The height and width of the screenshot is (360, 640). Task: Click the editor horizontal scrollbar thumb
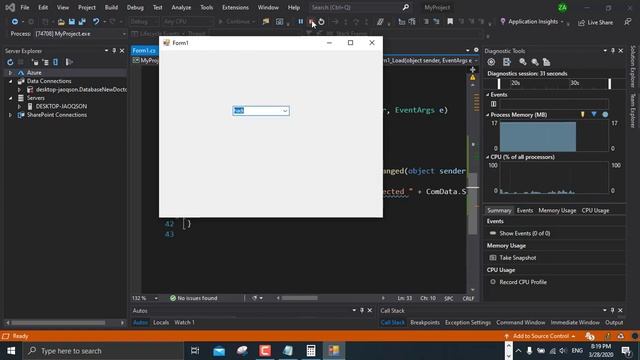click(299, 298)
